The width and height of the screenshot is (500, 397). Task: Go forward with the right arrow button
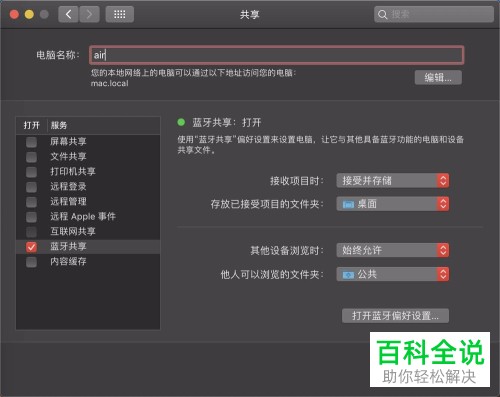point(89,14)
